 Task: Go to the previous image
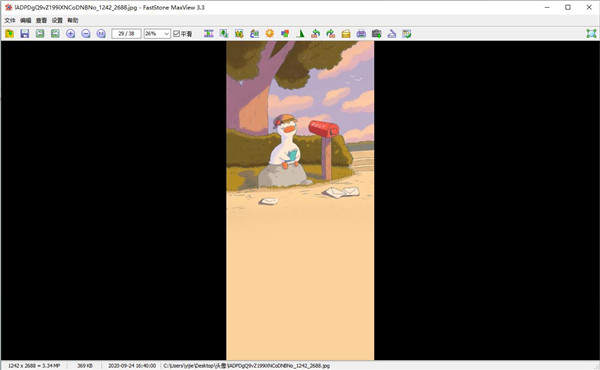(40, 34)
